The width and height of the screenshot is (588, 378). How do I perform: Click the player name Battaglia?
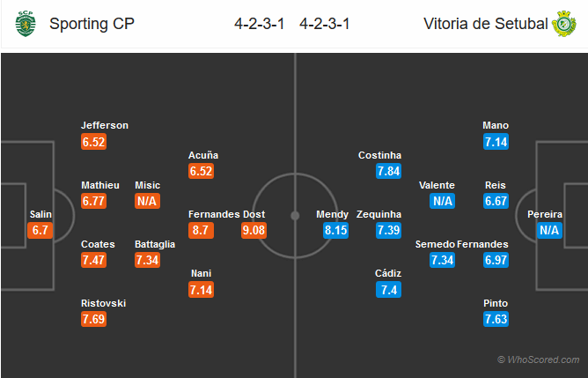(x=155, y=244)
